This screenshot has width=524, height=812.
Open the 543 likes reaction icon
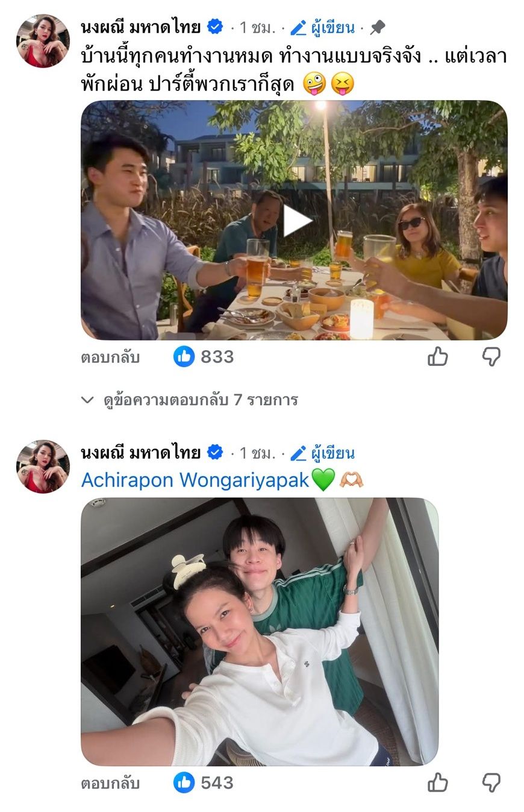click(184, 783)
